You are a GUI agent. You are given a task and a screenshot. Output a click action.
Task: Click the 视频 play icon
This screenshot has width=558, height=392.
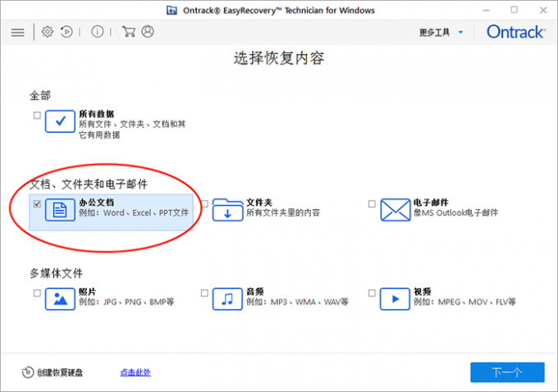(x=395, y=299)
